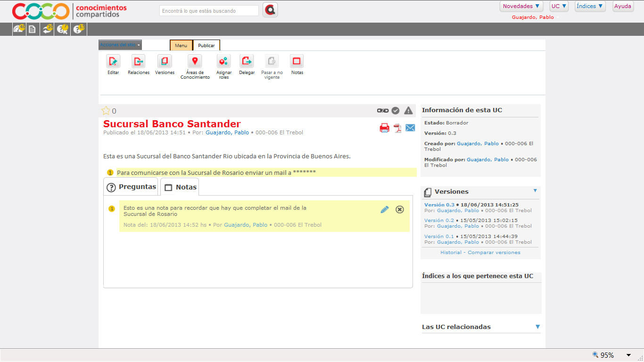
Task: Open the Guajardo, Pablo user name at top
Action: pyautogui.click(x=533, y=17)
